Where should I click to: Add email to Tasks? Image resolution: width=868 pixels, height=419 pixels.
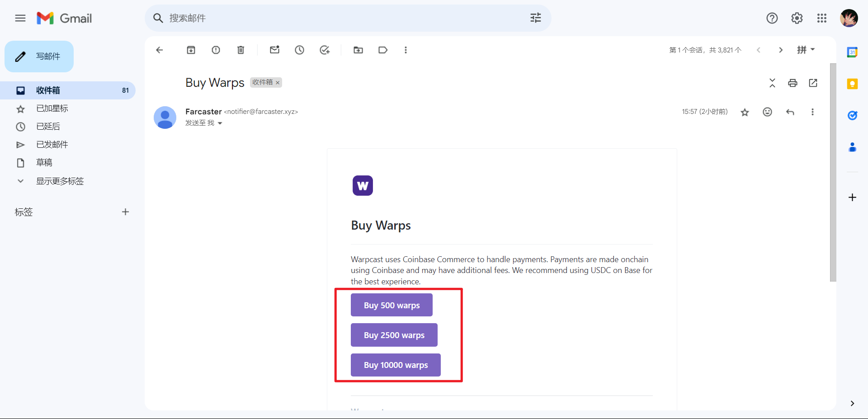pos(325,50)
